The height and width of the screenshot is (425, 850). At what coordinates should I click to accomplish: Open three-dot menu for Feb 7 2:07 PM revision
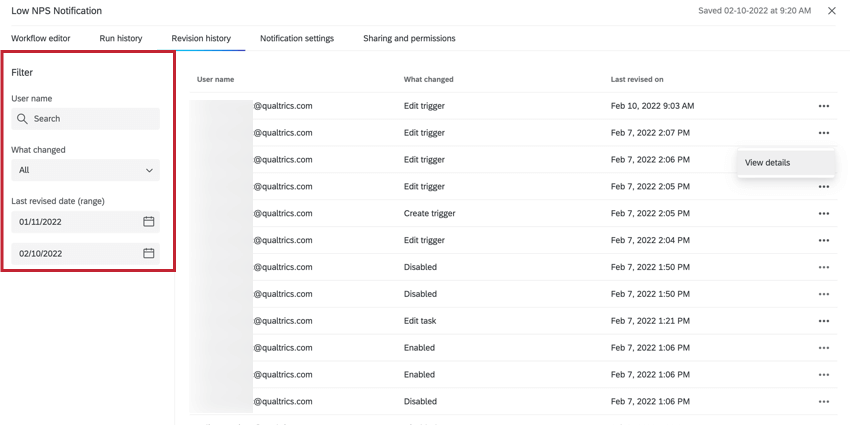click(823, 133)
